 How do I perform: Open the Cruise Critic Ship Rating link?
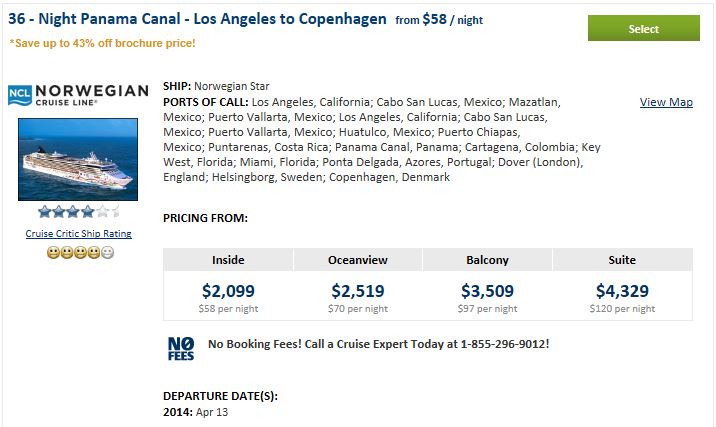[x=79, y=233]
